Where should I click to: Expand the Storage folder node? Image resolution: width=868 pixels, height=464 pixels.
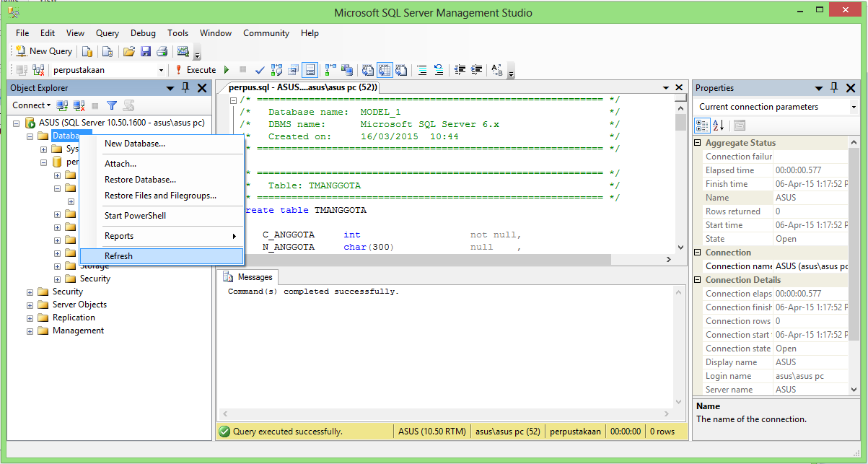57,266
